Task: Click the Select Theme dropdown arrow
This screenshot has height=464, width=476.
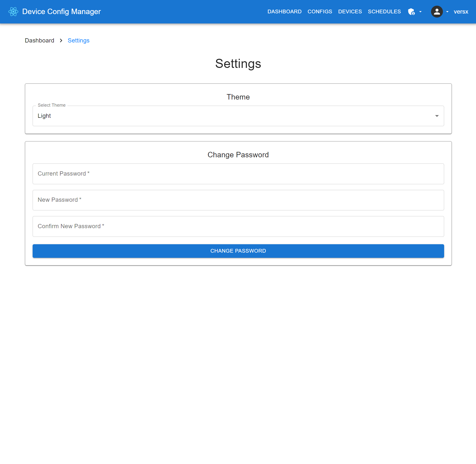Action: pyautogui.click(x=437, y=116)
